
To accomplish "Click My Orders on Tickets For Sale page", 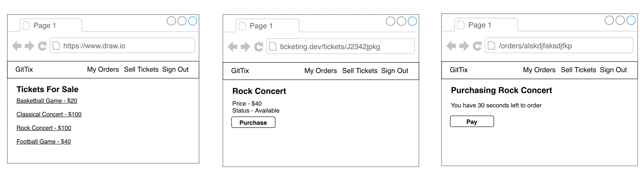I will 103,70.
